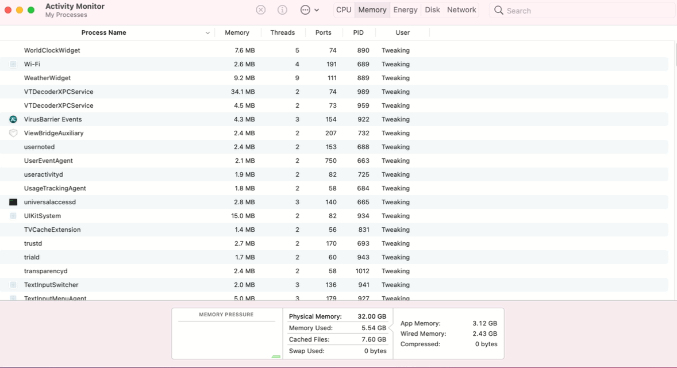The height and width of the screenshot is (368, 677).
Task: Select the triald process row
Action: click(x=334, y=257)
